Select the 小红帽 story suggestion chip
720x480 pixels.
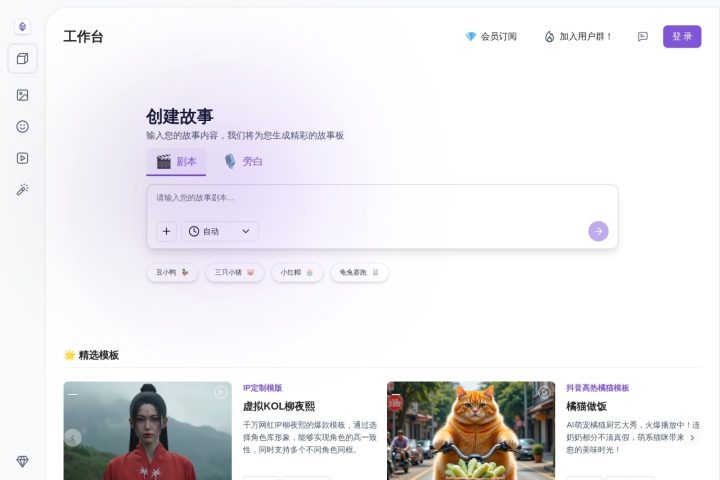(x=297, y=272)
